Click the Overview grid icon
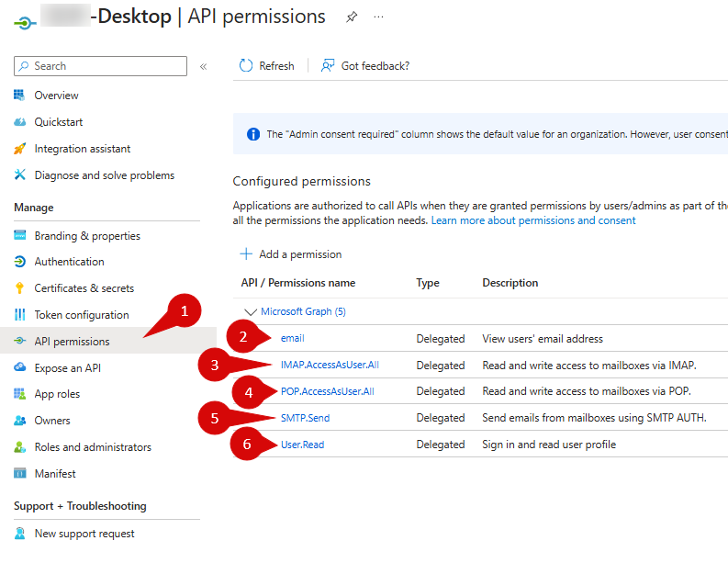 coord(19,96)
